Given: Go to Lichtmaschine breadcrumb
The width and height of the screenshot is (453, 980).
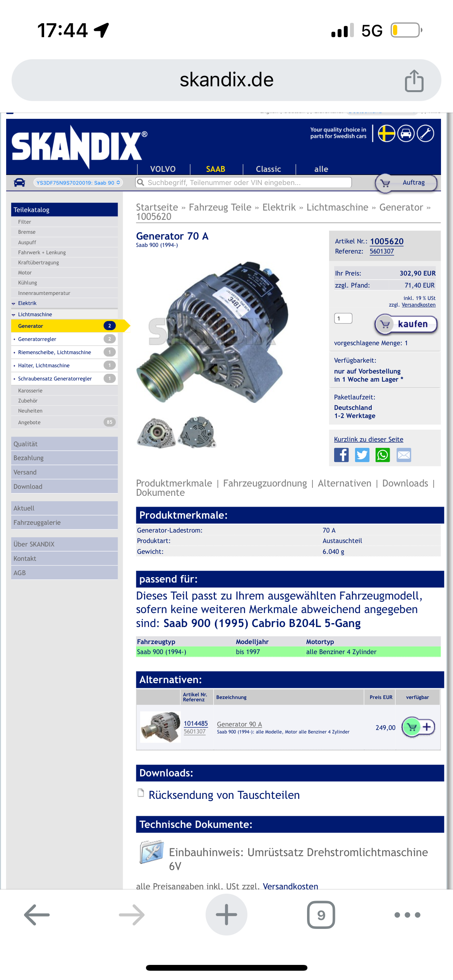Looking at the screenshot, I should pos(337,207).
